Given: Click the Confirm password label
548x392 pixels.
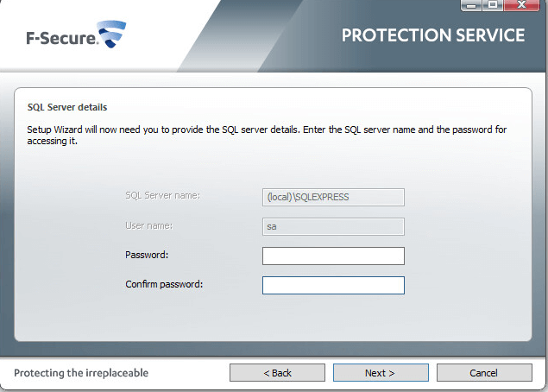Looking at the screenshot, I should click(x=163, y=284).
